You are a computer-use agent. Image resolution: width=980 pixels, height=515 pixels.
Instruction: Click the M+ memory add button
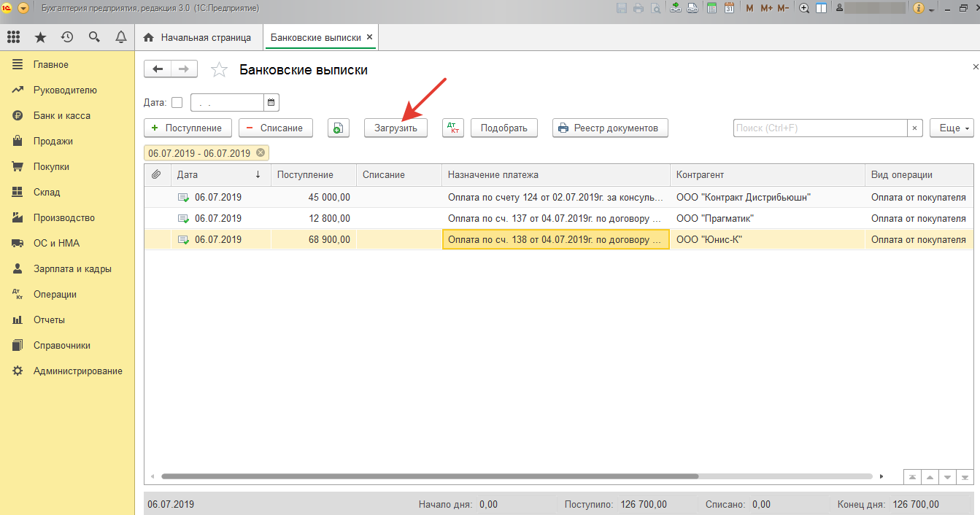(766, 8)
